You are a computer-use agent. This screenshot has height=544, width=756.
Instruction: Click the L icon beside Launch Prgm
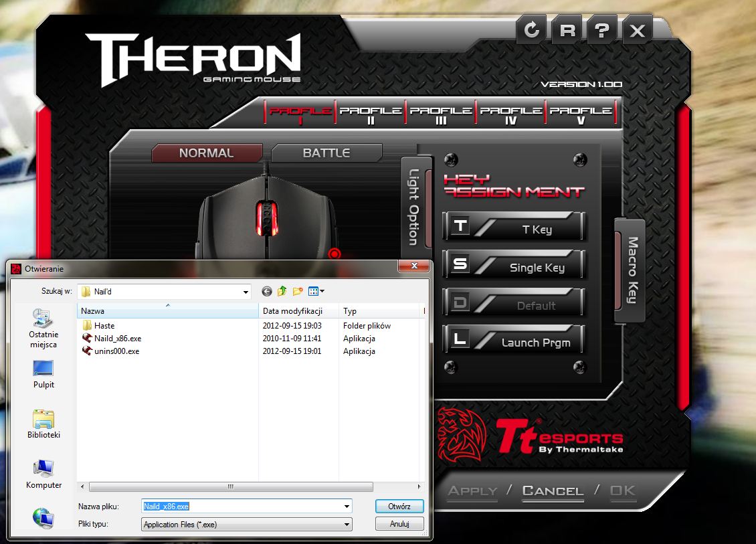[x=460, y=339]
